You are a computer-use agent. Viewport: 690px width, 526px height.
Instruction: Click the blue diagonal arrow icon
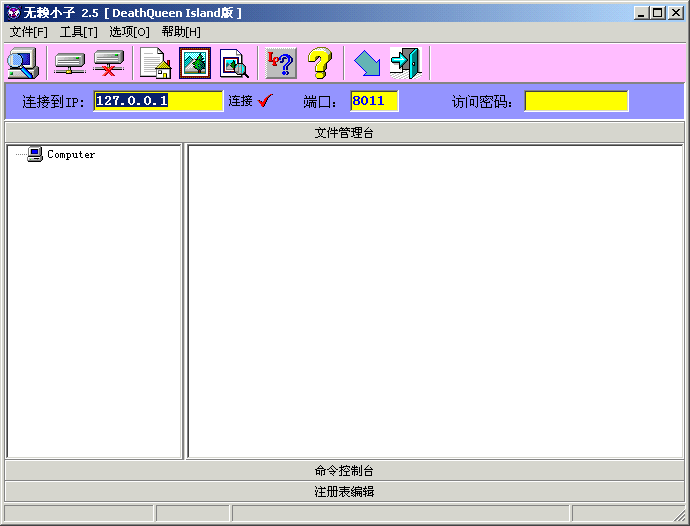tap(367, 63)
